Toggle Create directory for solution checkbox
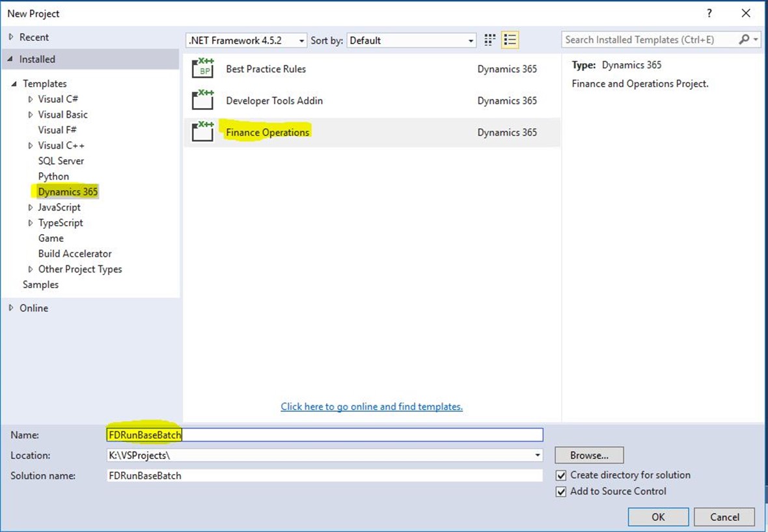Viewport: 768px width, 532px height. tap(561, 475)
